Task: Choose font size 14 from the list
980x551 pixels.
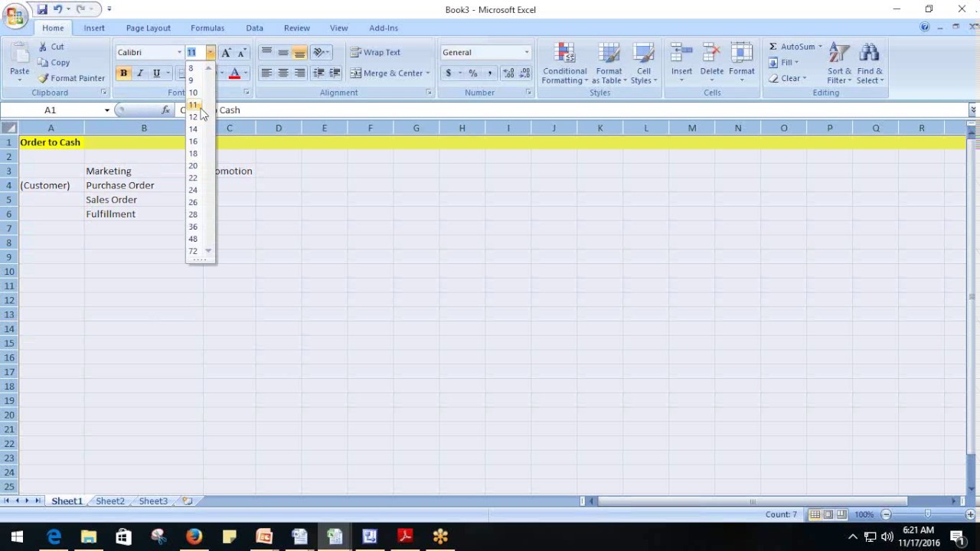Action: (x=193, y=129)
